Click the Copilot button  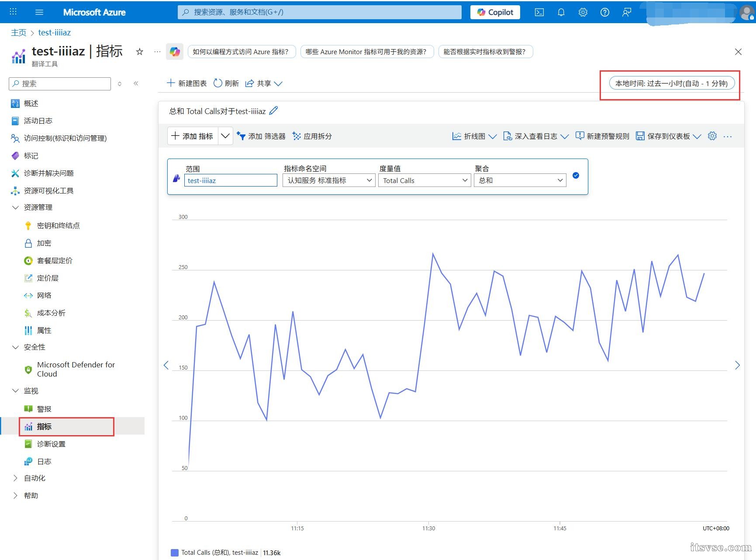pos(495,12)
